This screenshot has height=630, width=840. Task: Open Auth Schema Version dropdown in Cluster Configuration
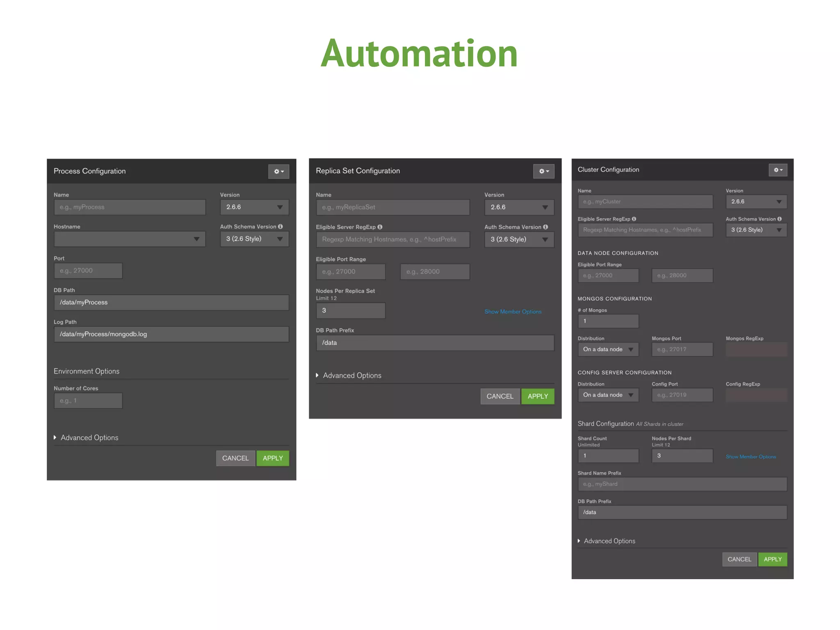(756, 230)
